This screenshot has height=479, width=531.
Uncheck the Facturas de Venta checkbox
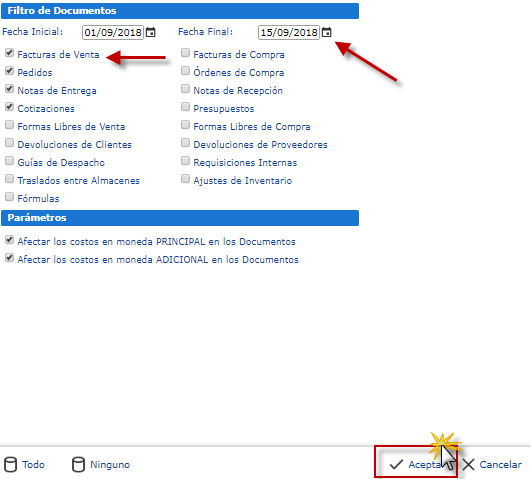click(9, 53)
